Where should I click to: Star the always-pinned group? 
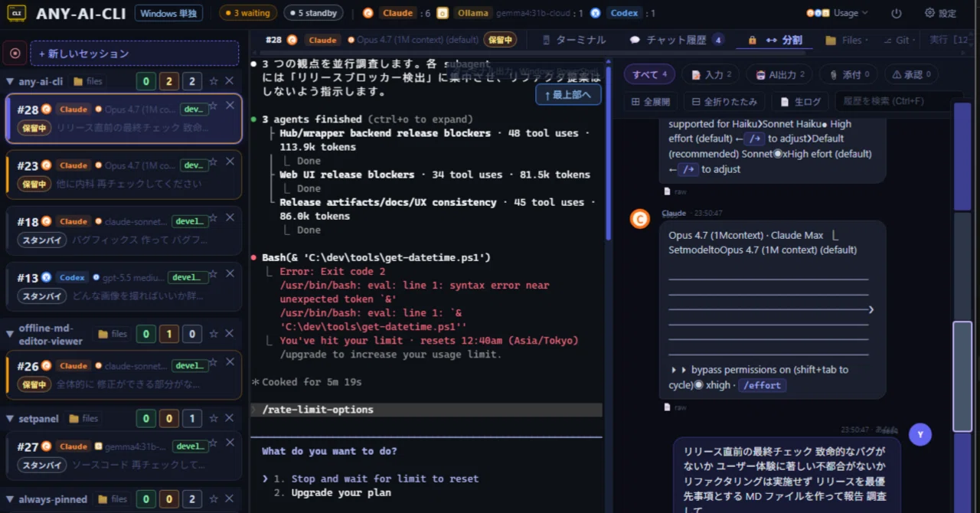click(x=214, y=500)
